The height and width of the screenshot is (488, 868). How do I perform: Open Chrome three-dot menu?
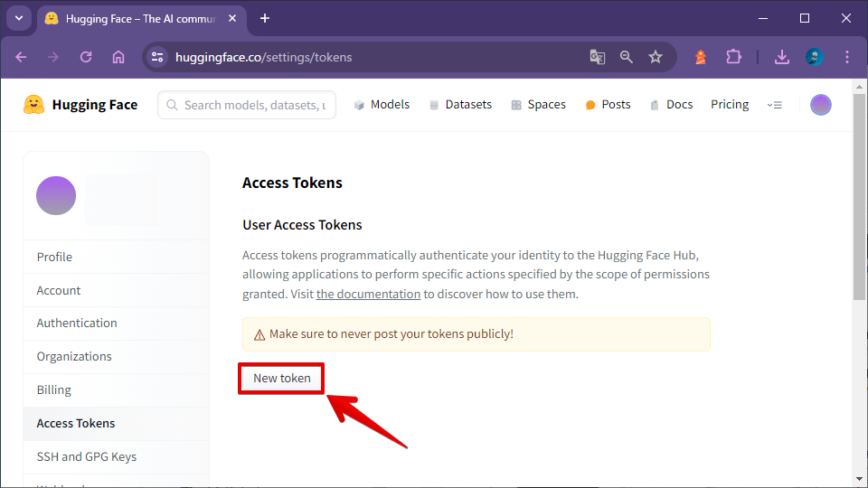pos(847,57)
